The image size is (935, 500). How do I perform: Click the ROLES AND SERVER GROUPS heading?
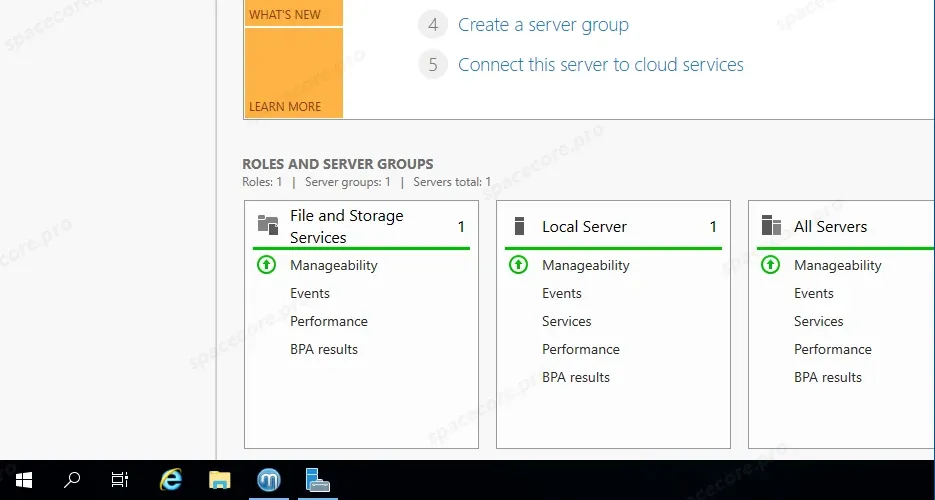(338, 164)
